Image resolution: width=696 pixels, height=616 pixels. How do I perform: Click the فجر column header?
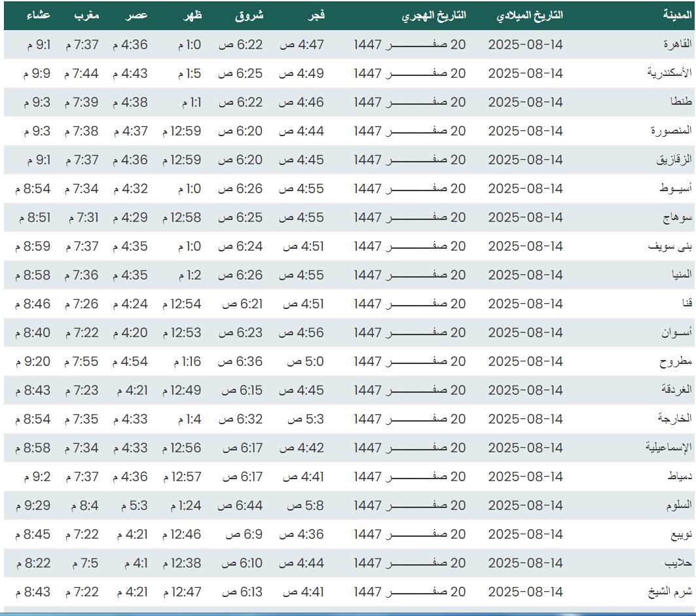pos(317,16)
